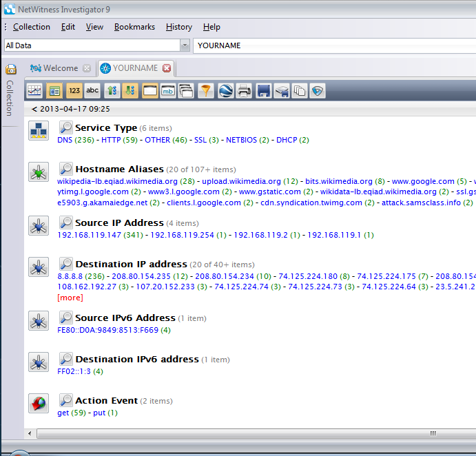Click the '123' count ordering button
Screen dimensions: 476x456
[74, 90]
